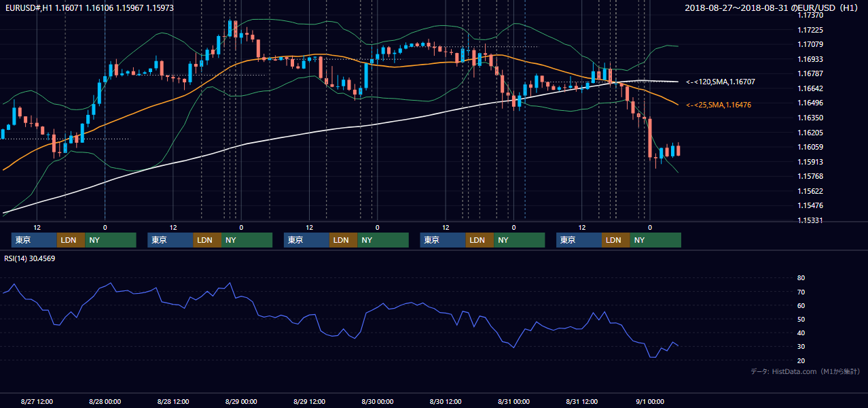
Task: Click the NY session block nearest 9/1 00:00
Action: click(655, 240)
